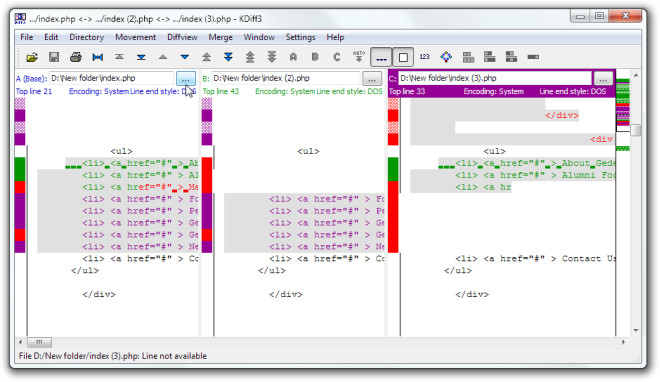Image resolution: width=660 pixels, height=382 pixels.
Task: Click the Save toolbar icon
Action: pyautogui.click(x=54, y=57)
